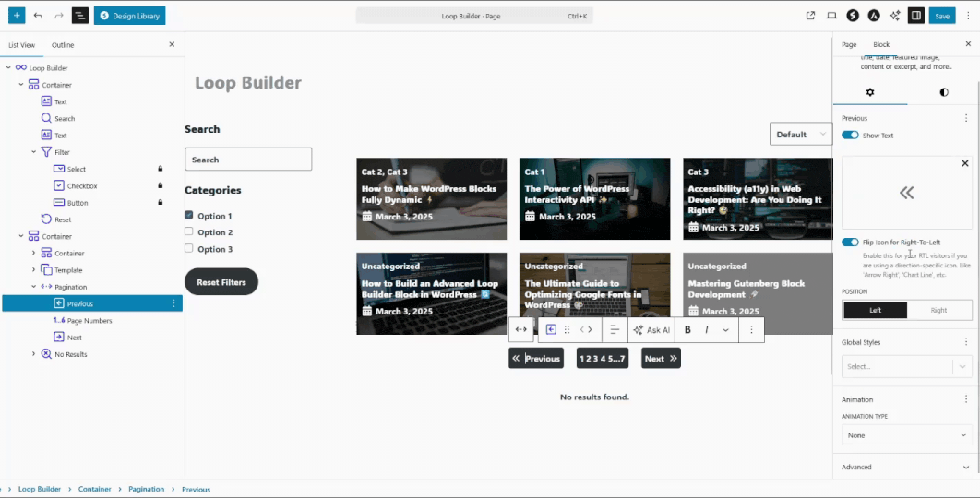980x498 pixels.
Task: Click the Save button
Action: 942,16
